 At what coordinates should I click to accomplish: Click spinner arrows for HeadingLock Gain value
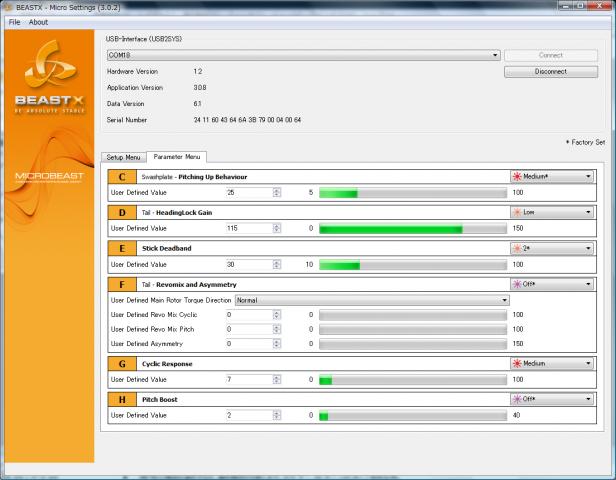[x=277, y=228]
